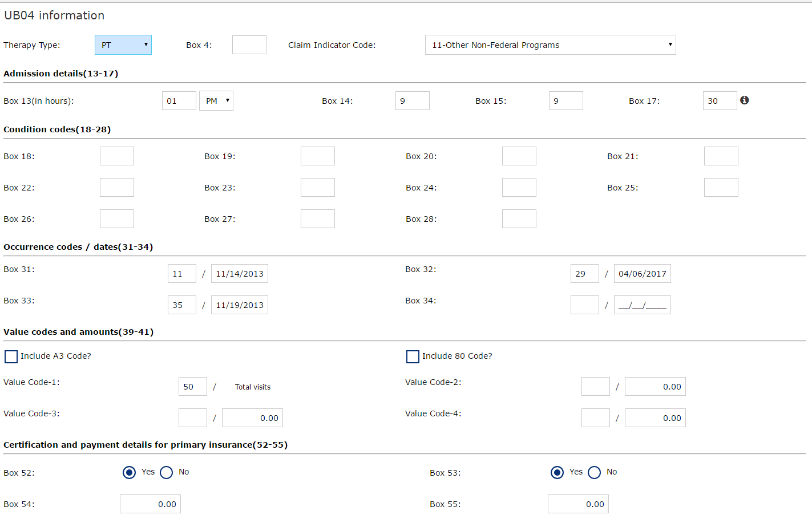Select Yes for Box 52
The width and height of the screenshot is (812, 523).
click(x=130, y=472)
